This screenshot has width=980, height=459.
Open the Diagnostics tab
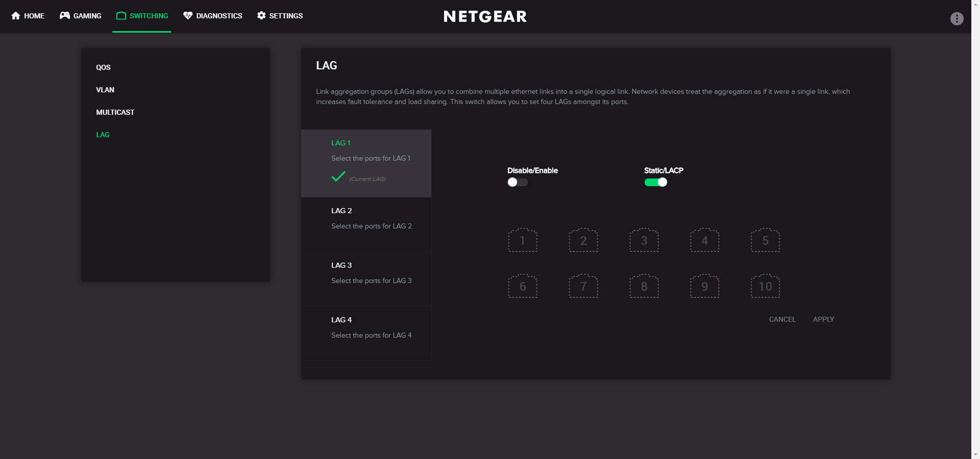coord(213,16)
